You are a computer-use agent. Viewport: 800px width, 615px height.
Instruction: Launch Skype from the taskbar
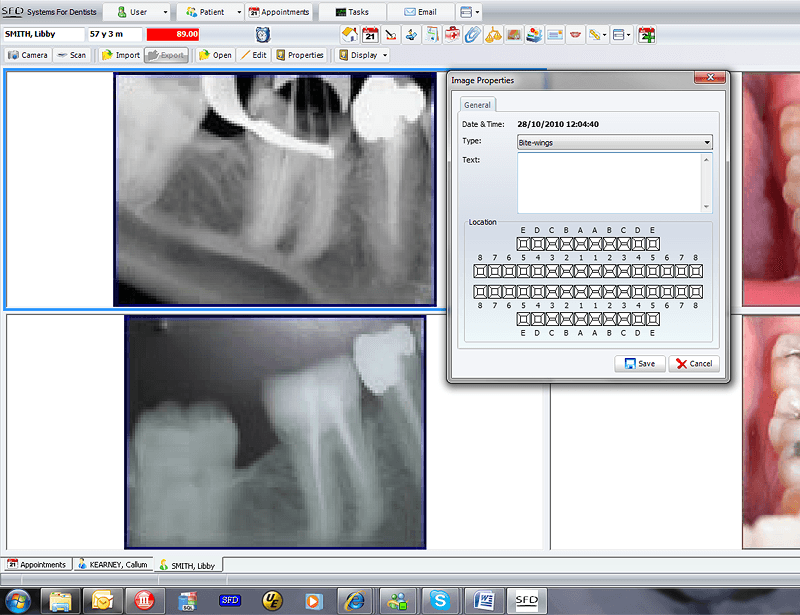(x=442, y=601)
